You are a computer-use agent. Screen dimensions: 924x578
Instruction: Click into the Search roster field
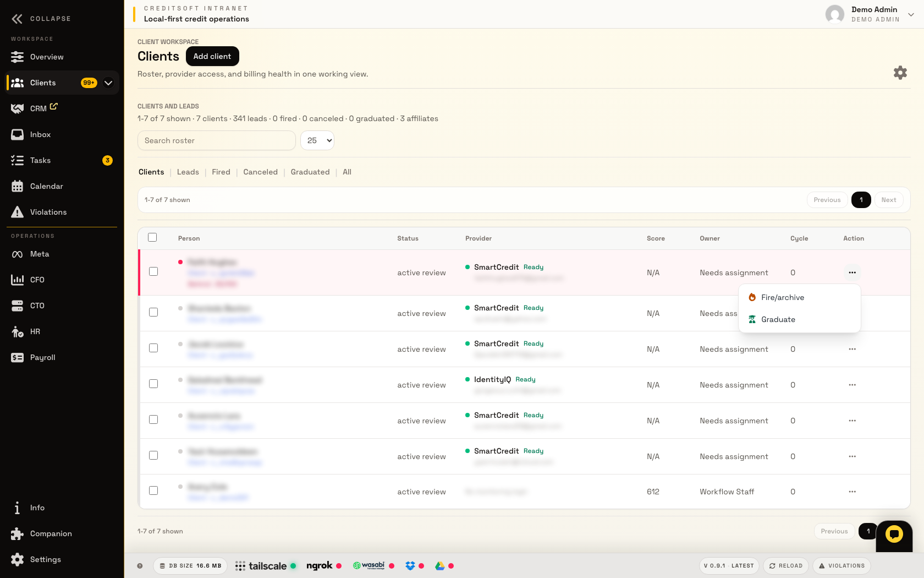click(217, 140)
